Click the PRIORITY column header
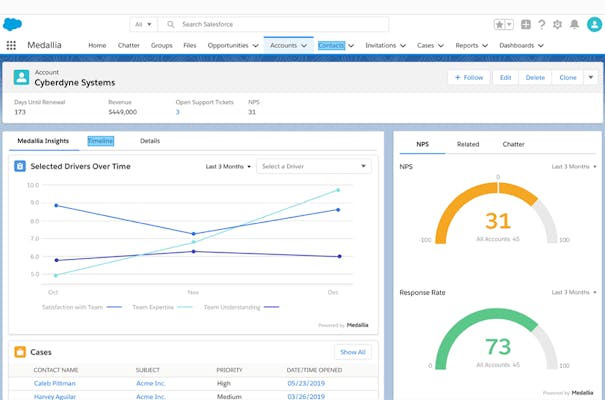 coord(229,370)
